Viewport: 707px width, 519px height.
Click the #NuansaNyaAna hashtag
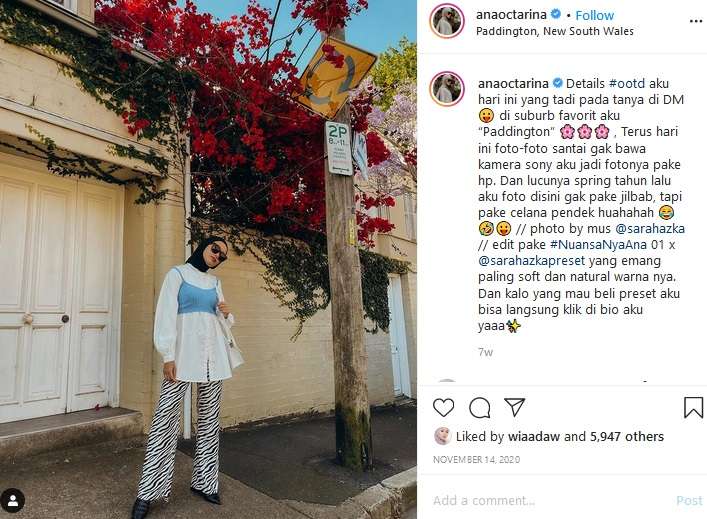click(598, 245)
